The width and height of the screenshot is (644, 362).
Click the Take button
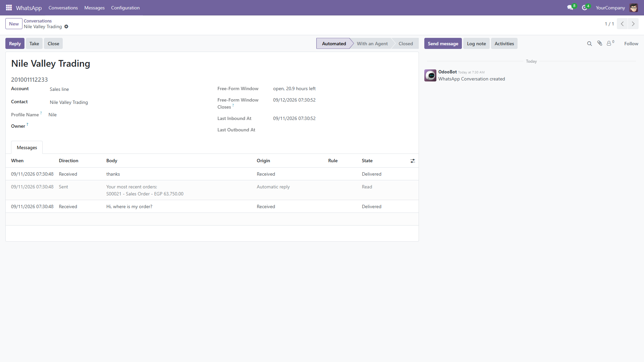point(34,44)
